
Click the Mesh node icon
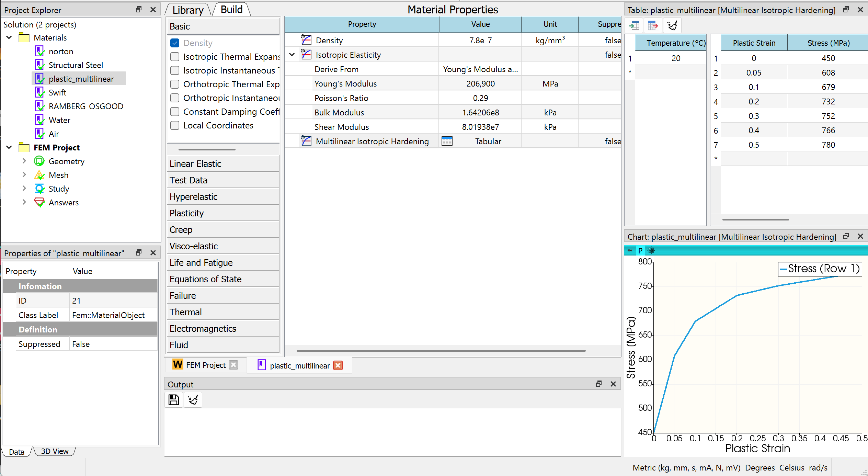click(39, 175)
